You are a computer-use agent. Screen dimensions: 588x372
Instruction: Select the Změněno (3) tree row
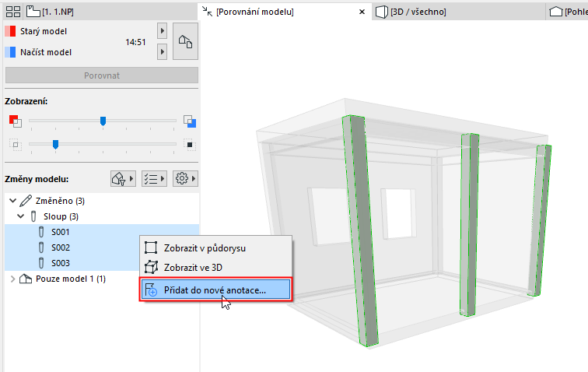point(102,201)
